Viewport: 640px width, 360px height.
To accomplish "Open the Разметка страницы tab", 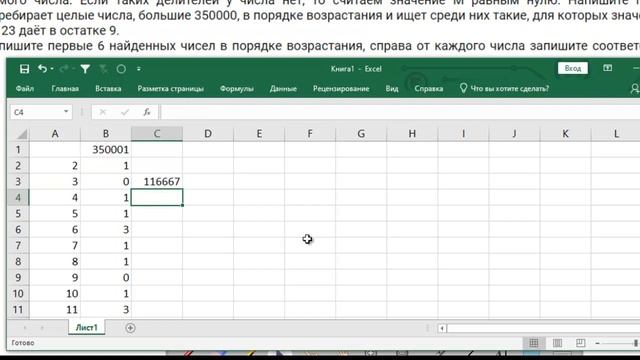I will (x=170, y=89).
